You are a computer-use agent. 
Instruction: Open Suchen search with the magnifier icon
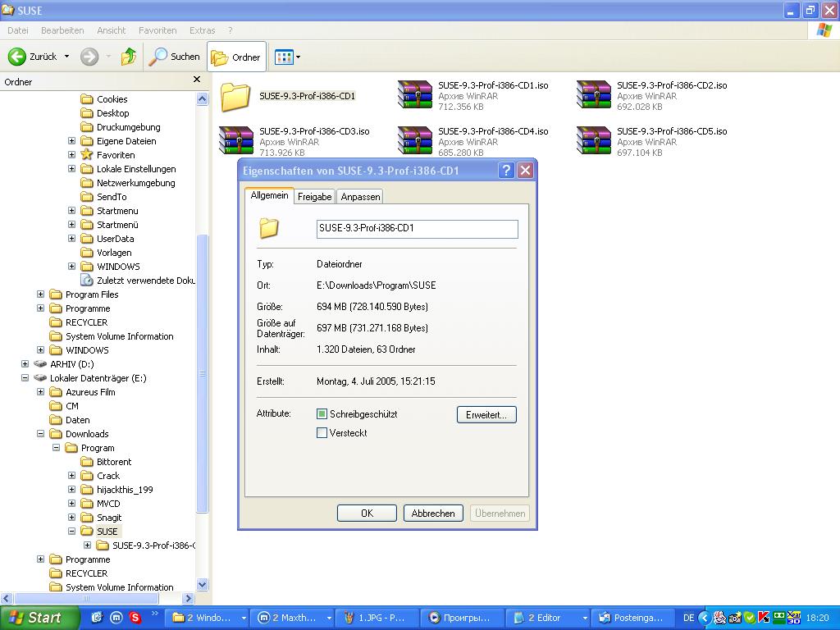pyautogui.click(x=157, y=57)
